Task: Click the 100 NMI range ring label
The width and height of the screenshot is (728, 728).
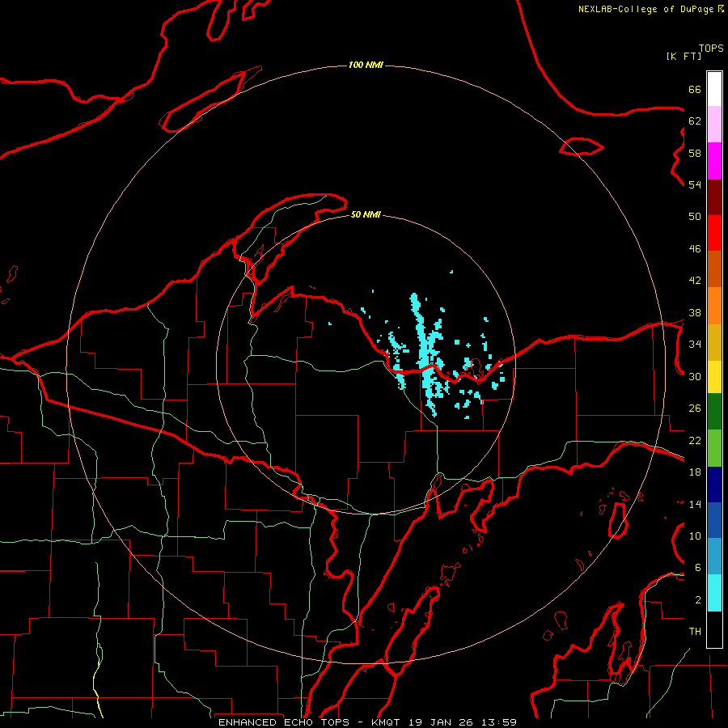Action: point(366,65)
